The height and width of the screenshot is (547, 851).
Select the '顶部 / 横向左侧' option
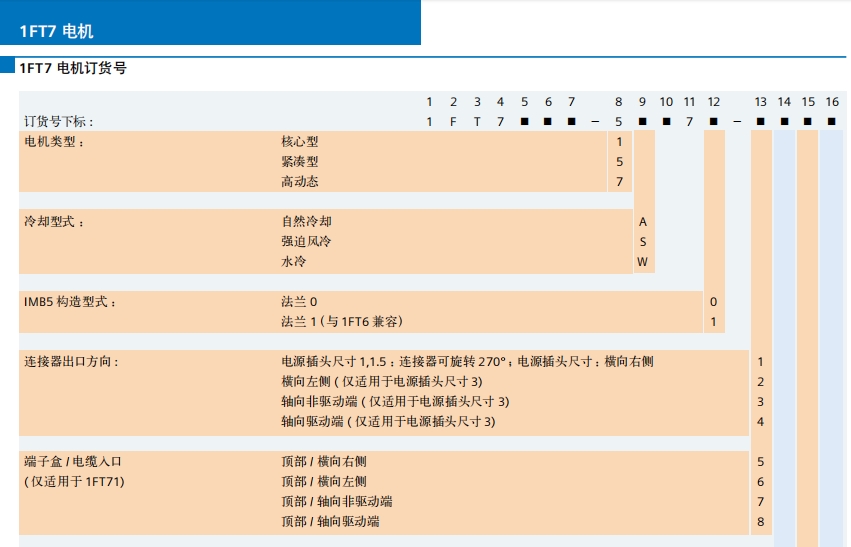click(324, 482)
